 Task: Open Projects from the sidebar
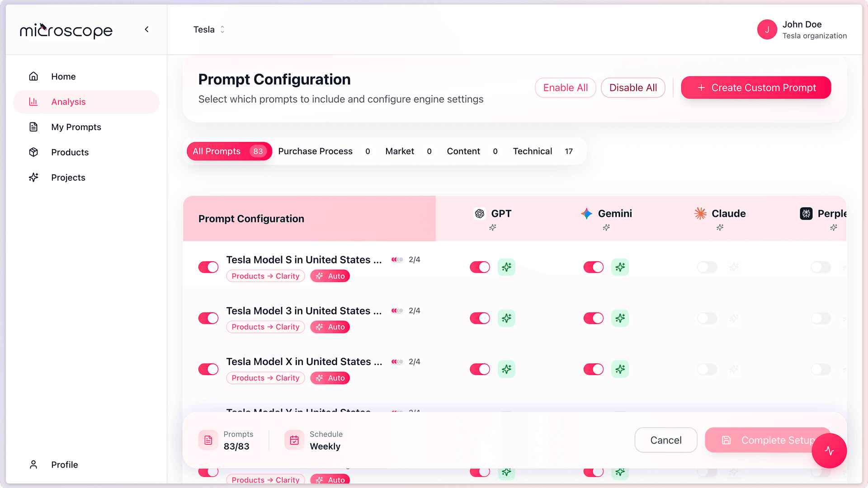pyautogui.click(x=68, y=177)
